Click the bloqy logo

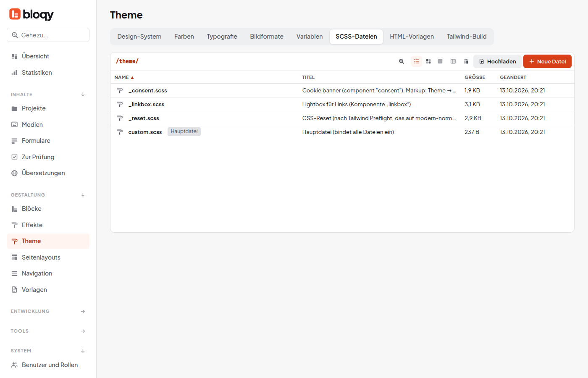coord(31,15)
